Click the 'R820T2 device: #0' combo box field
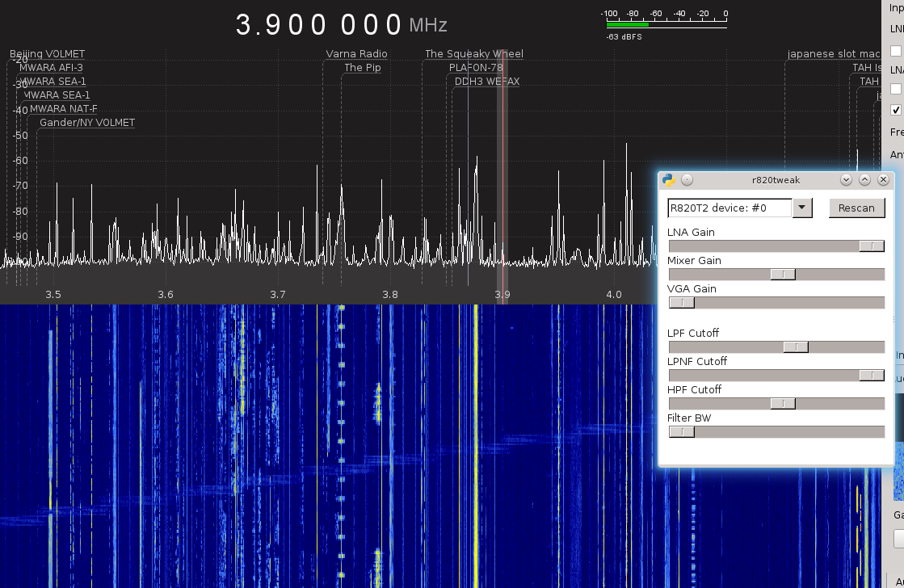The width and height of the screenshot is (904, 588). click(x=729, y=208)
